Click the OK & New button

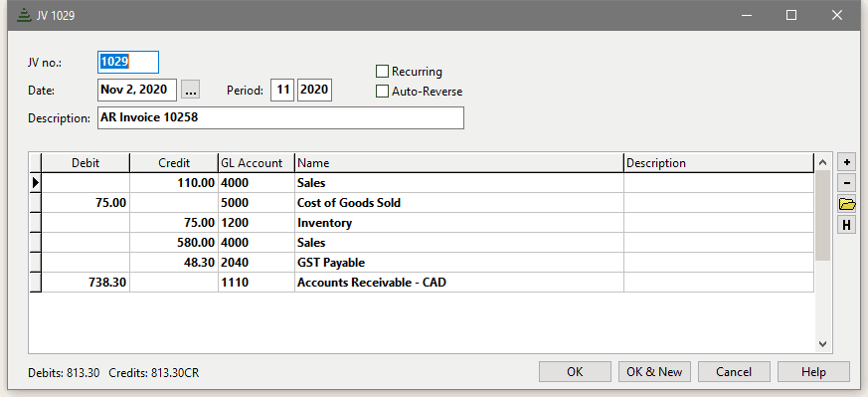tap(654, 371)
